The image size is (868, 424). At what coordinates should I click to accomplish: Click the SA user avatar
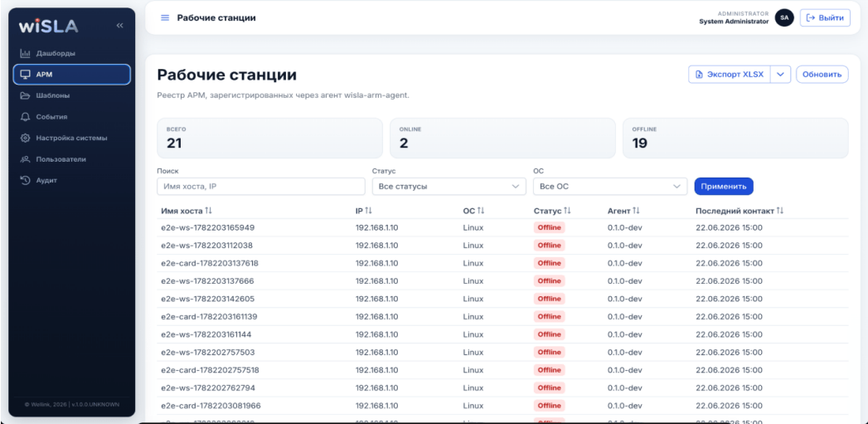[784, 17]
